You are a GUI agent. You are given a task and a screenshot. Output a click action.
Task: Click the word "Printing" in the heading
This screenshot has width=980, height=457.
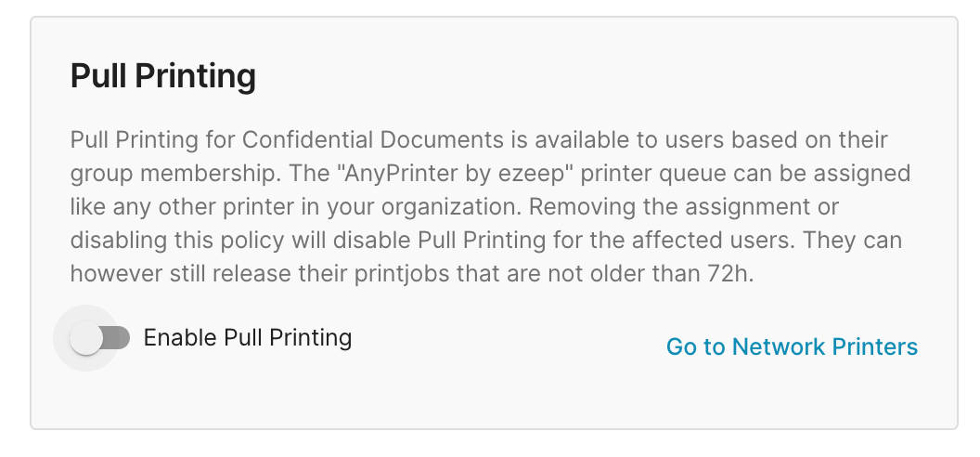(195, 76)
